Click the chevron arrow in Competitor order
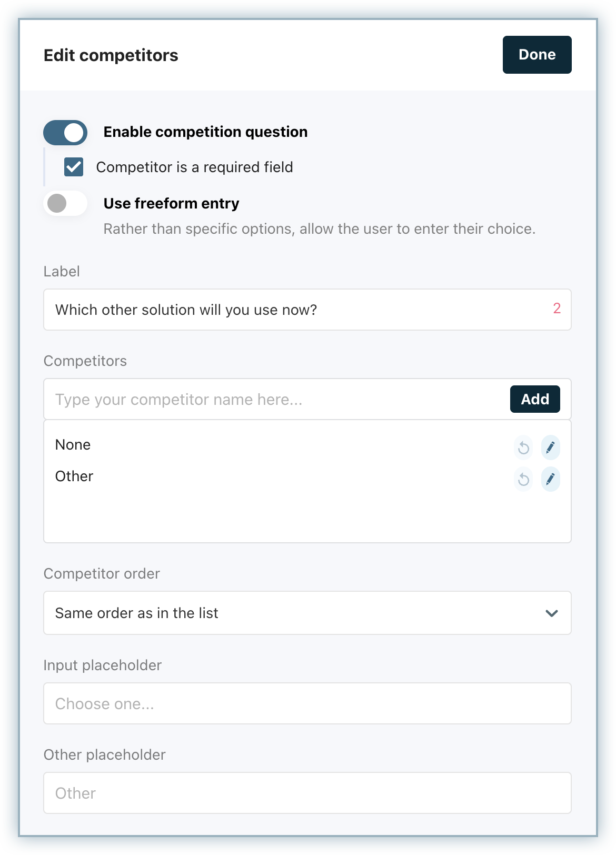616x855 pixels. point(551,613)
